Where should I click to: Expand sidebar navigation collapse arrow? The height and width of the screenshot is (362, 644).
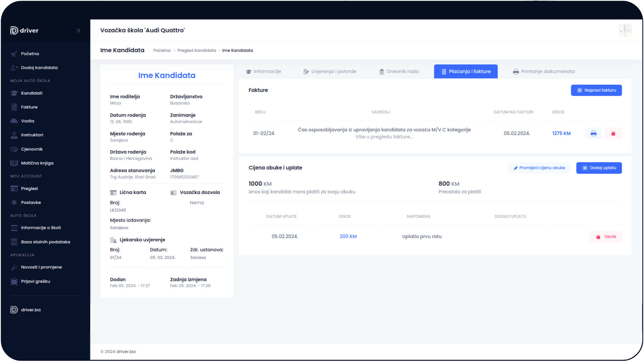(77, 31)
